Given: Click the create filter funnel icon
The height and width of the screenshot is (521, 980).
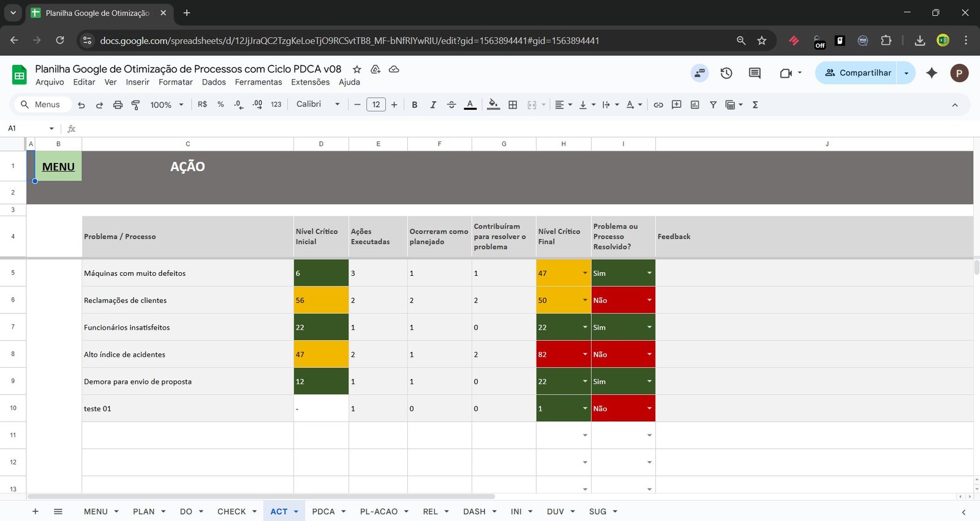Looking at the screenshot, I should [x=713, y=105].
